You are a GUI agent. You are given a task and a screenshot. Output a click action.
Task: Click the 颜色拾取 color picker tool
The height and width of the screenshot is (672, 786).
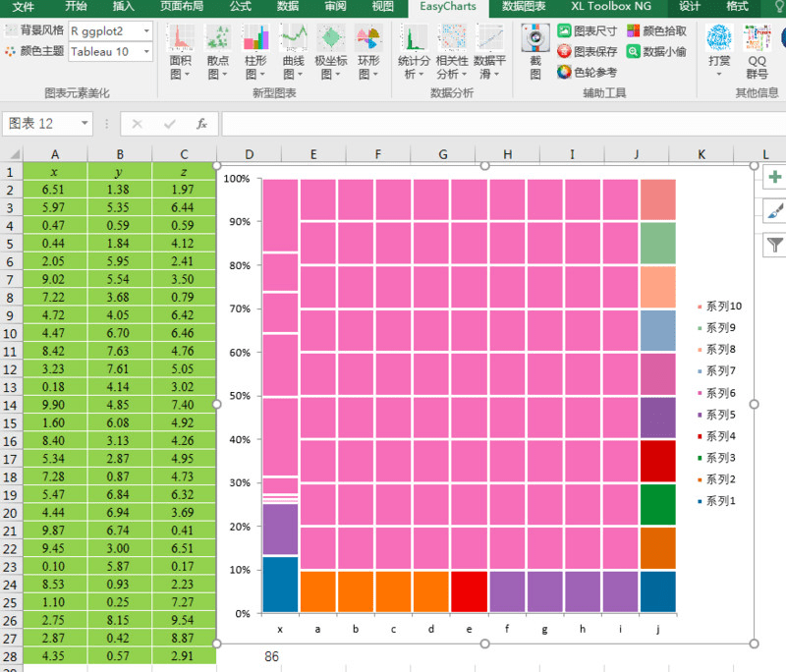point(656,31)
